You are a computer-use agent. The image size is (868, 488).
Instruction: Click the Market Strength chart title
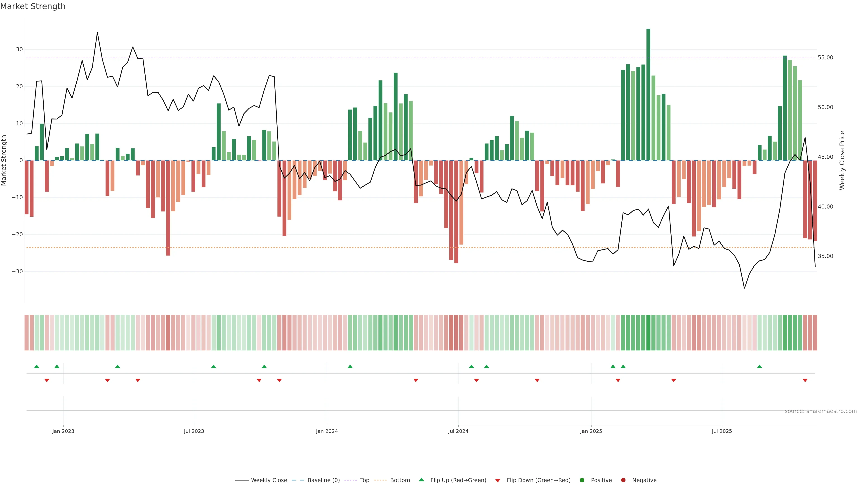point(33,6)
